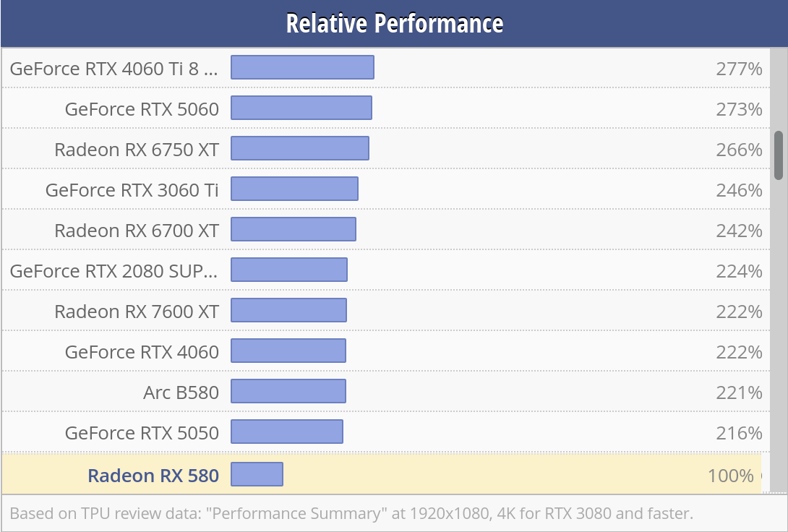Click the Relative Performance header title
This screenshot has height=532, width=788.
click(394, 23)
